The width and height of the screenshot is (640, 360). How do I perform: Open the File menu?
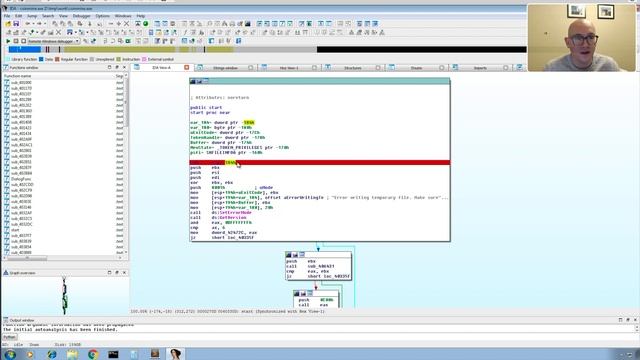(7, 16)
